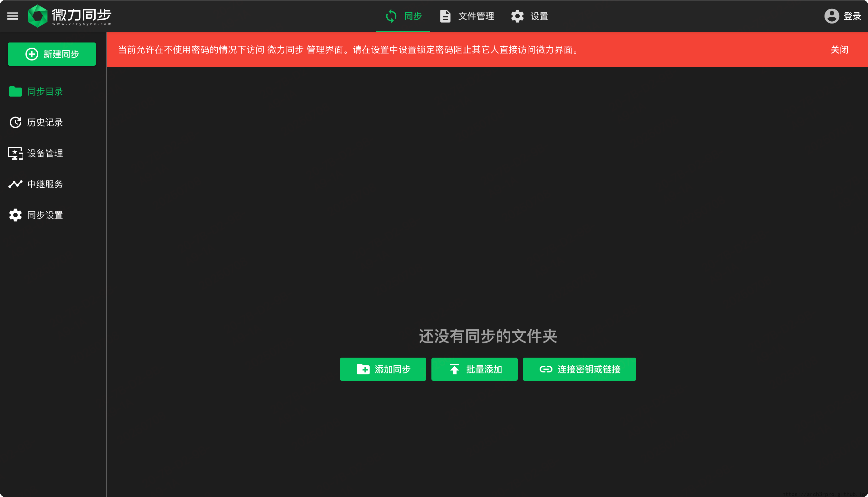Click the 中继服务 graph line icon
This screenshot has width=868, height=497.
pos(15,184)
